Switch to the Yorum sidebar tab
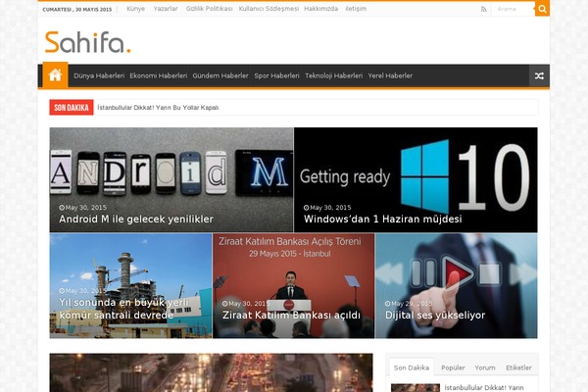The width and height of the screenshot is (588, 392). coord(485,367)
